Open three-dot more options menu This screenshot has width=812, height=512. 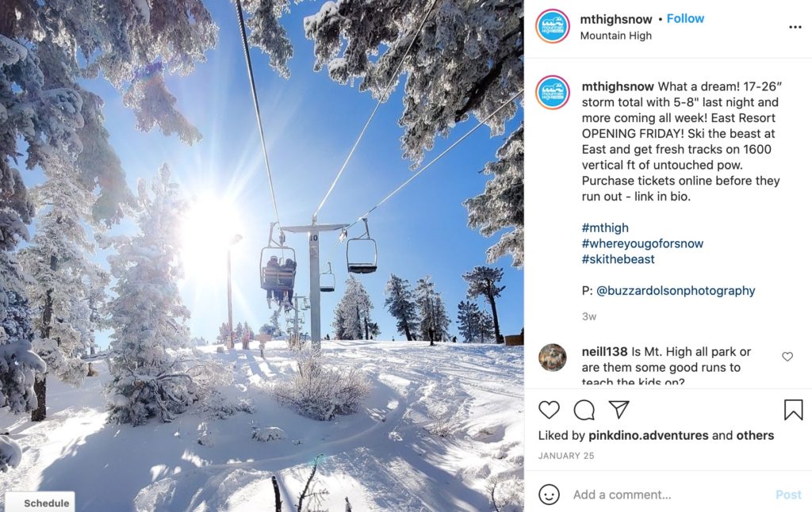(795, 27)
